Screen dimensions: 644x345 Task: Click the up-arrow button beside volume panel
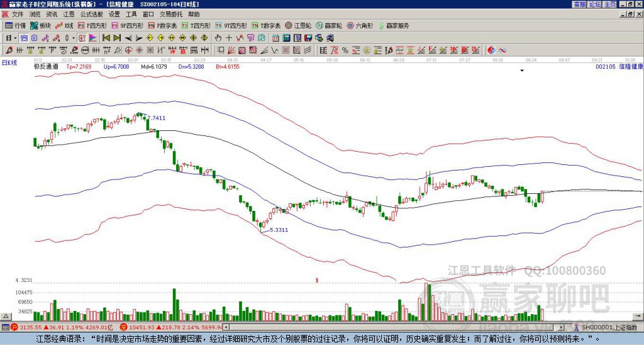tap(5, 317)
